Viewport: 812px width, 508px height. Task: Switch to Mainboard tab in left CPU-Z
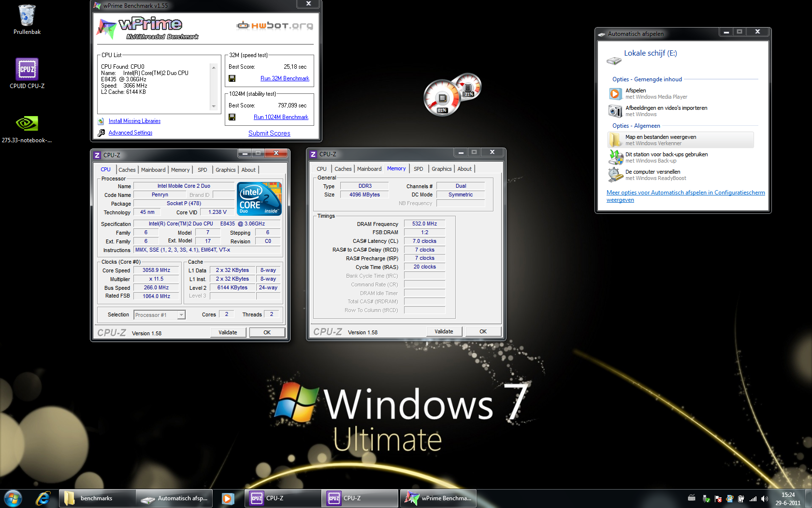153,170
